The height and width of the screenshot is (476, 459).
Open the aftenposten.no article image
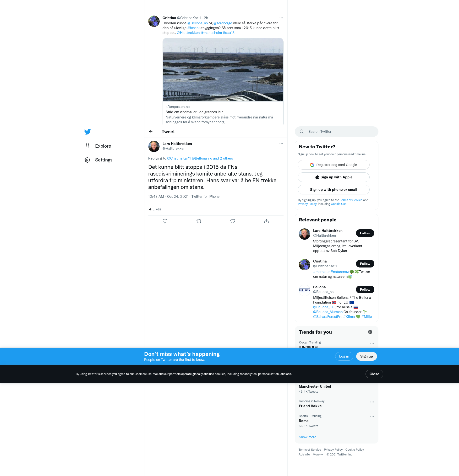pos(223,70)
